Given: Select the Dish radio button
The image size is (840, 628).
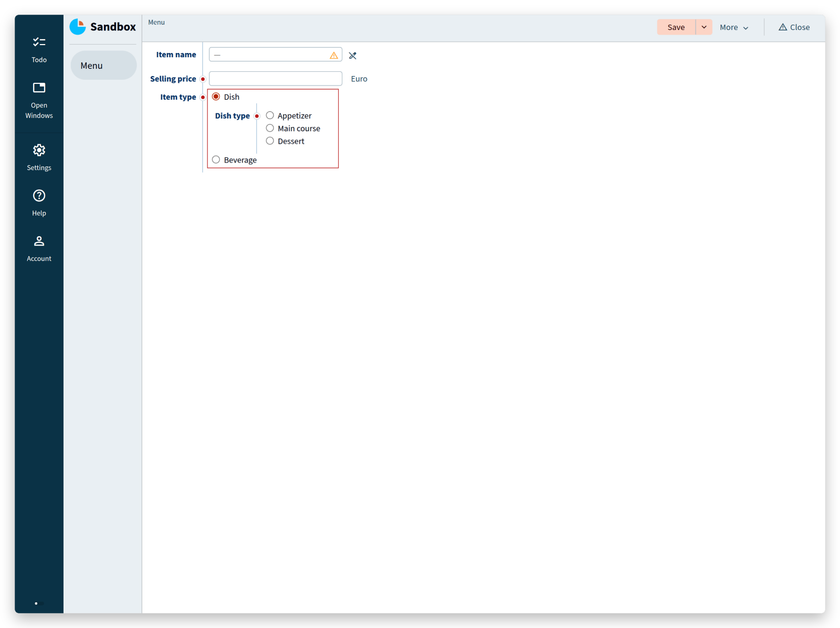Looking at the screenshot, I should coord(216,97).
